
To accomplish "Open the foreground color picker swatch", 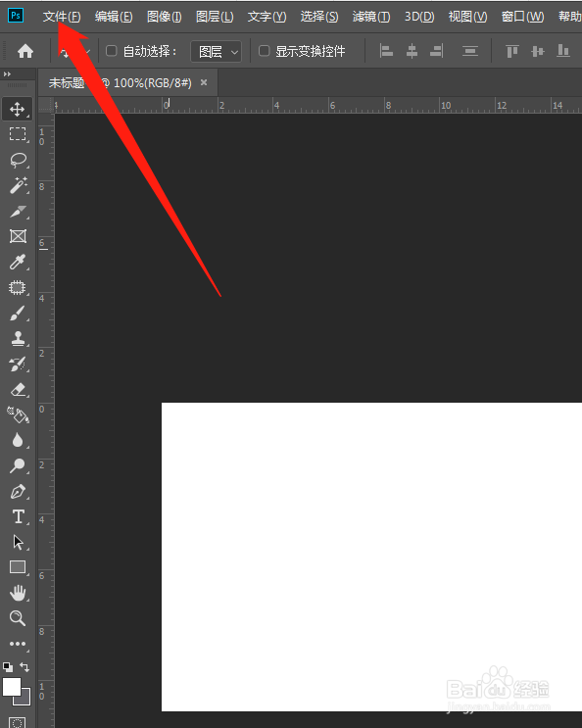I will 12,687.
